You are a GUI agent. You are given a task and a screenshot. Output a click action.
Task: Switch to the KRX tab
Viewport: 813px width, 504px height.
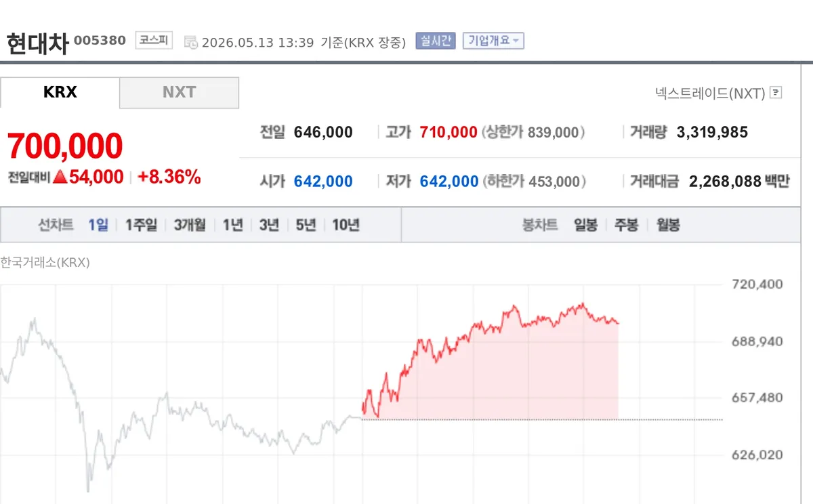pos(60,92)
